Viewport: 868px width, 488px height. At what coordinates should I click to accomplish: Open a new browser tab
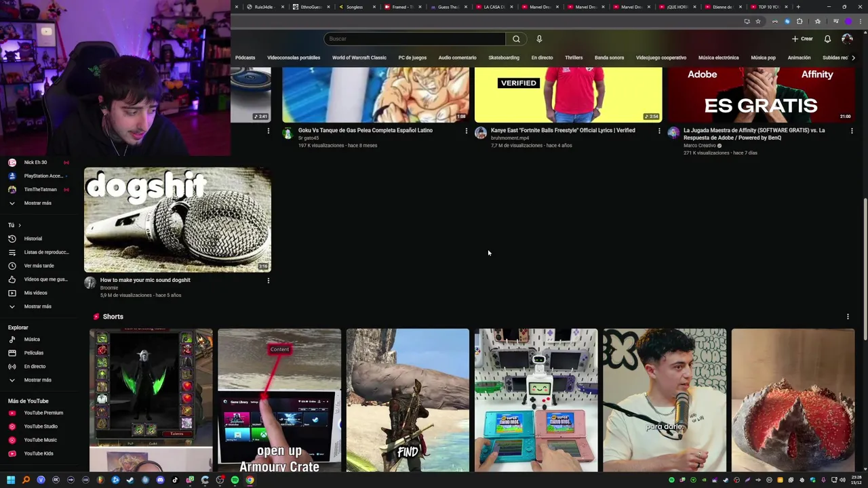point(798,7)
